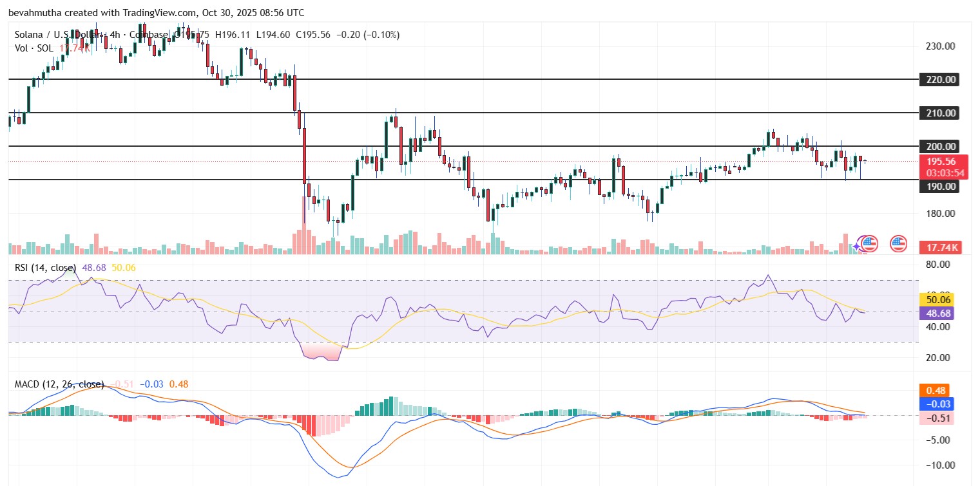Click the purple 48.68 value in RSI legend

pyautogui.click(x=95, y=267)
